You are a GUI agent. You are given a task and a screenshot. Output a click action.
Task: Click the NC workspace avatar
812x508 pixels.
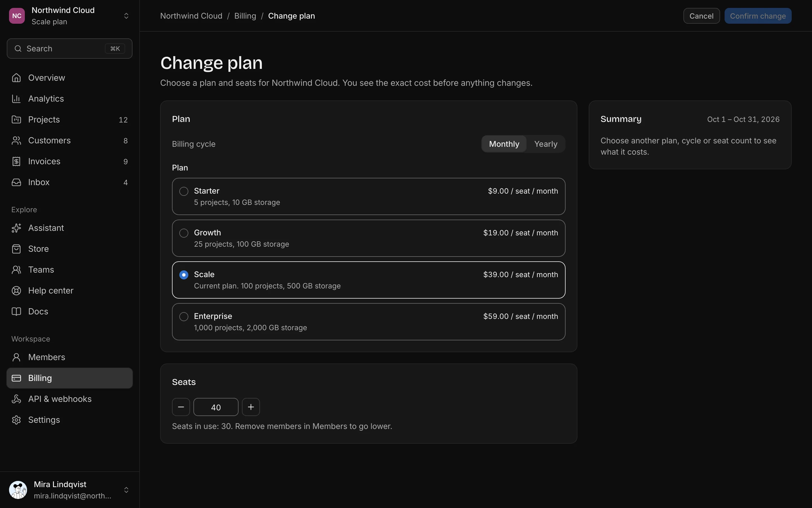point(17,16)
